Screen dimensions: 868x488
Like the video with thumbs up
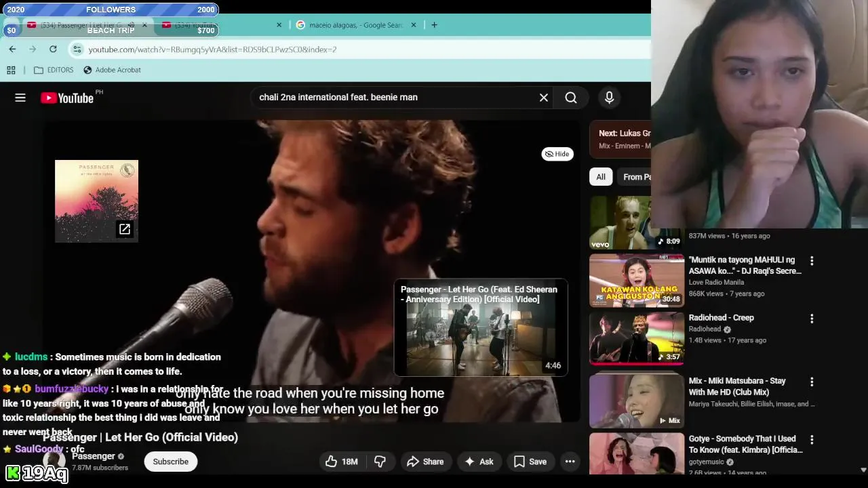click(342, 462)
